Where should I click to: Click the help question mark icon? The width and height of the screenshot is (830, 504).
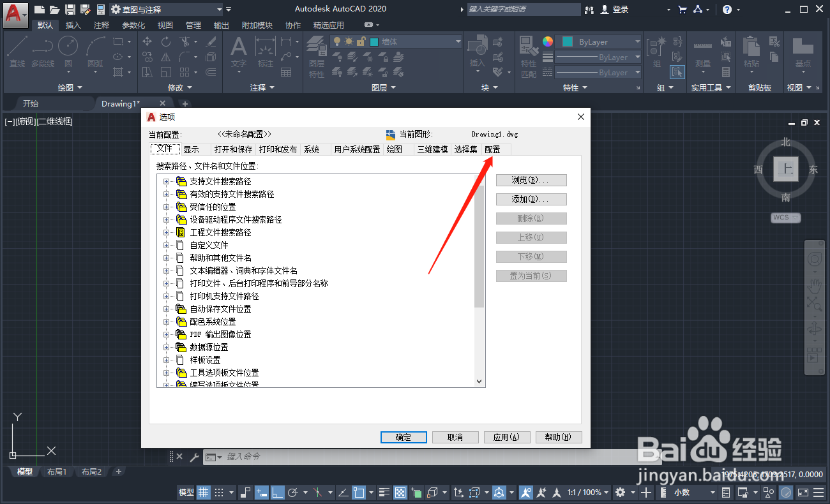point(727,10)
